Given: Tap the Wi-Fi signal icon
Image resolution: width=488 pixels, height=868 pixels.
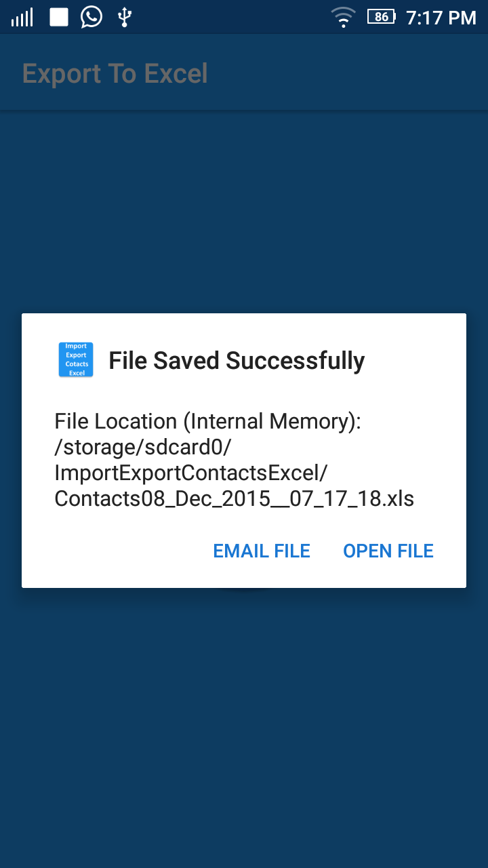Looking at the screenshot, I should click(x=344, y=17).
